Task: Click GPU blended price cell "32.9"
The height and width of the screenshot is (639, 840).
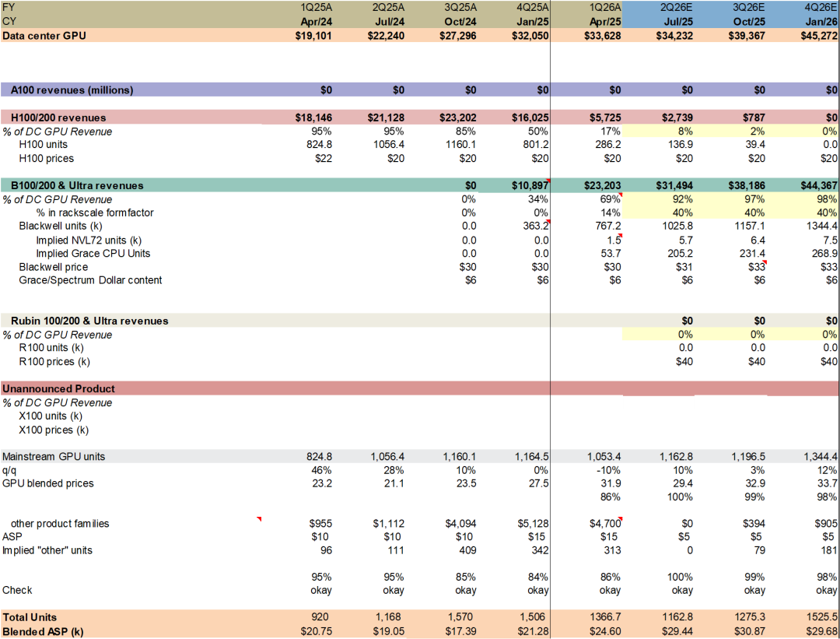Action: (x=755, y=483)
